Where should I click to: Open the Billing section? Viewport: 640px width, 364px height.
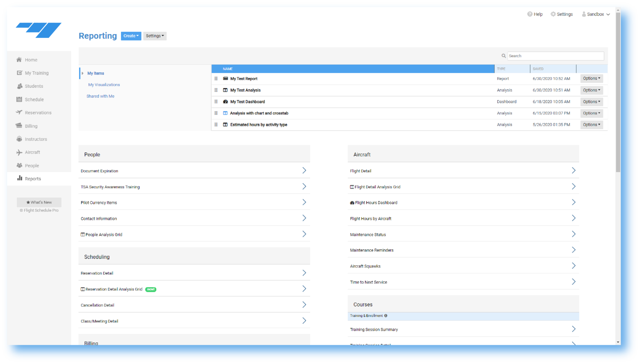[19, 126]
